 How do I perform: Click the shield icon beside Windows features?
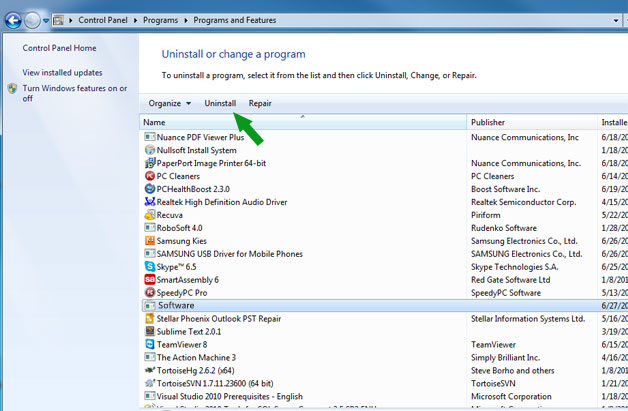tap(12, 88)
